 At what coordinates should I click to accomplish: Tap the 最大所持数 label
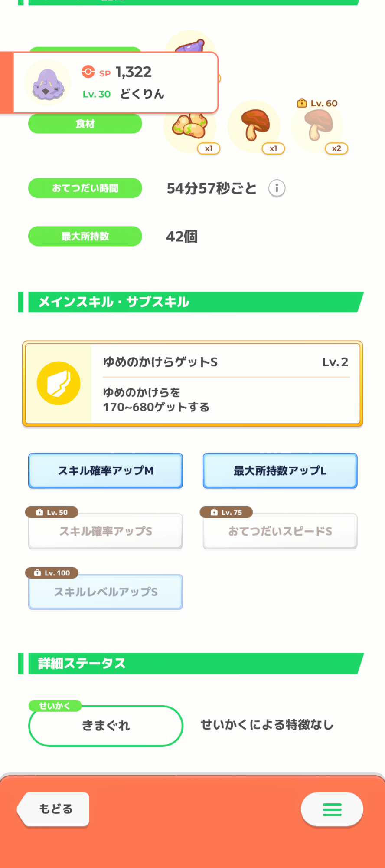tap(85, 237)
